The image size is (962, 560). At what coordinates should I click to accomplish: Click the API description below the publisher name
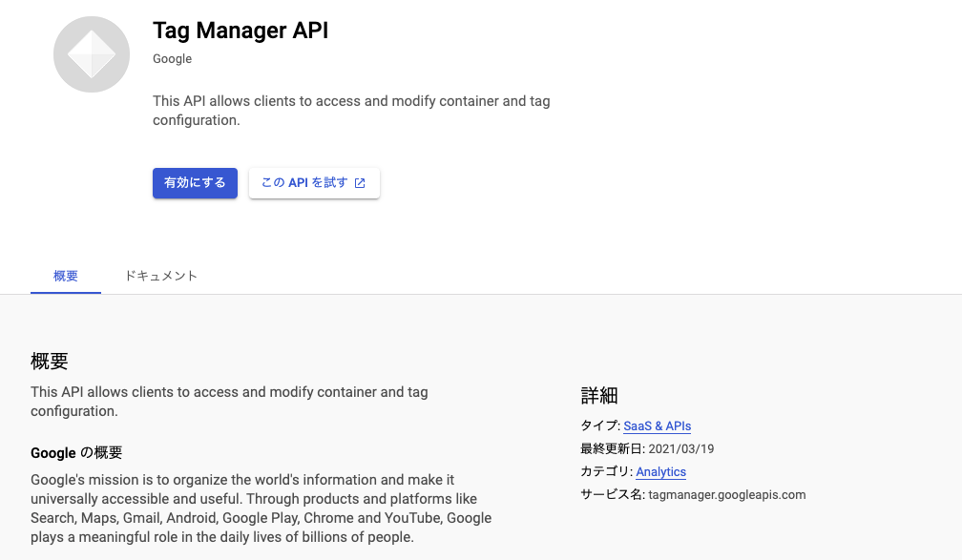click(x=351, y=111)
